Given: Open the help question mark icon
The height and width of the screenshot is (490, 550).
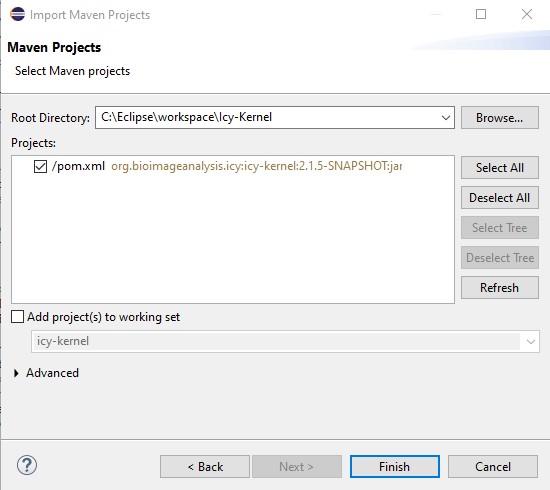Looking at the screenshot, I should pos(27,465).
